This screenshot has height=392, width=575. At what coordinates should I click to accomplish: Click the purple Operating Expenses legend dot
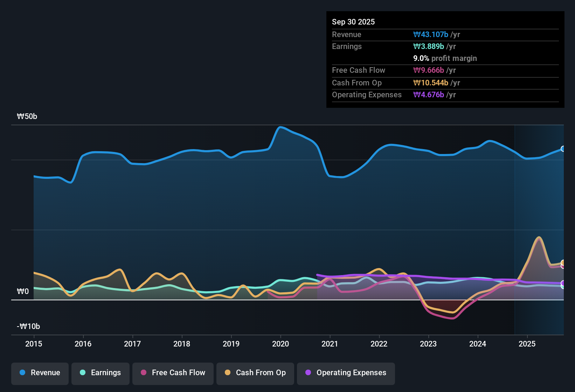point(308,373)
